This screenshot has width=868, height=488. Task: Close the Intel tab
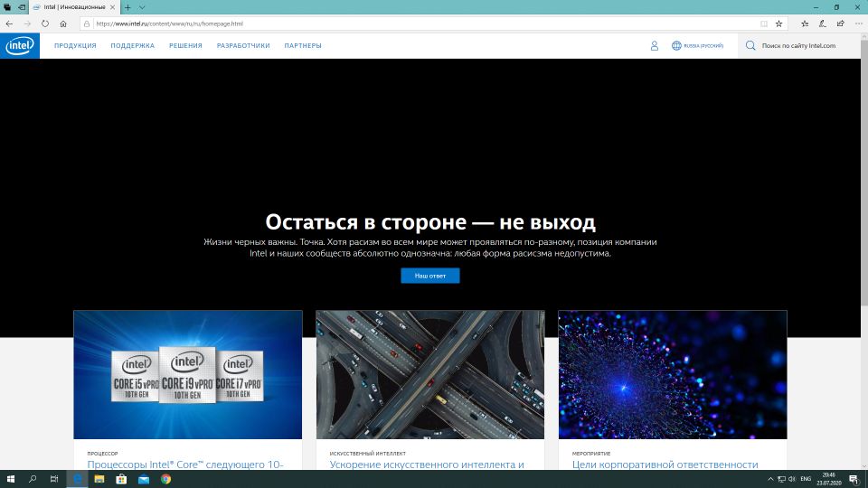pyautogui.click(x=112, y=7)
